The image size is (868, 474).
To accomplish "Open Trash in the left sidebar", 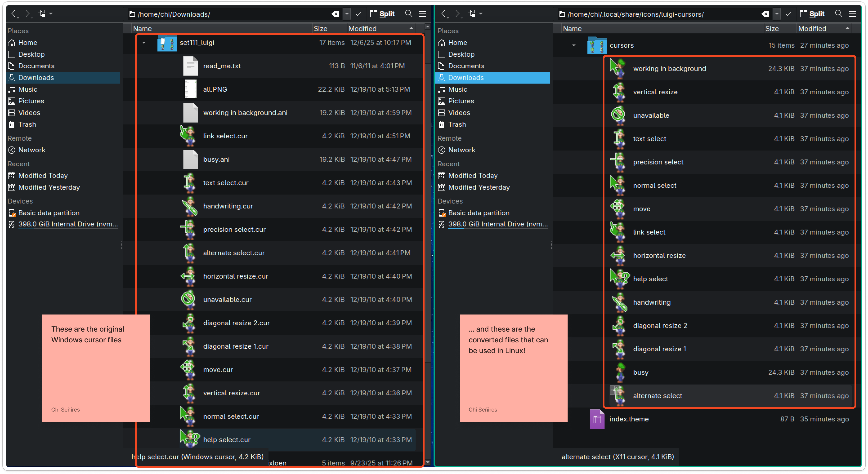I will coord(27,124).
